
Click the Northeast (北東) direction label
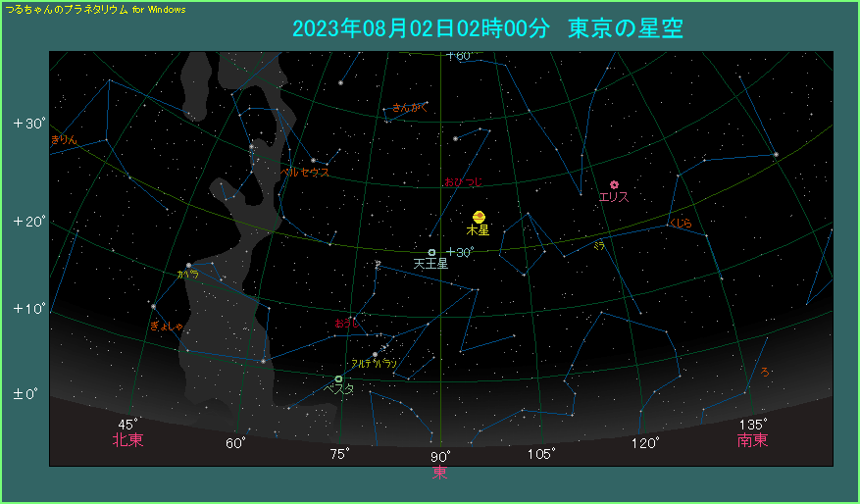(x=127, y=440)
